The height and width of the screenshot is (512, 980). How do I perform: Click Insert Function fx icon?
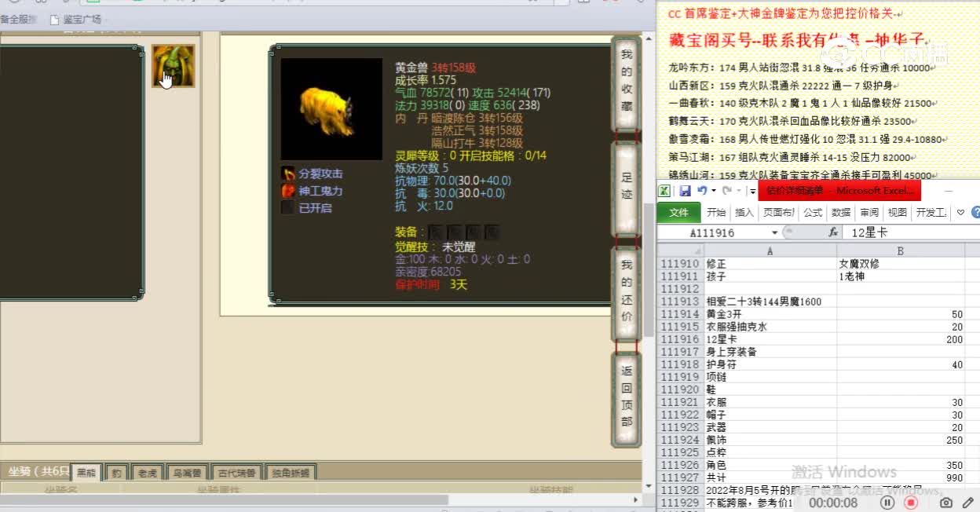pyautogui.click(x=833, y=232)
